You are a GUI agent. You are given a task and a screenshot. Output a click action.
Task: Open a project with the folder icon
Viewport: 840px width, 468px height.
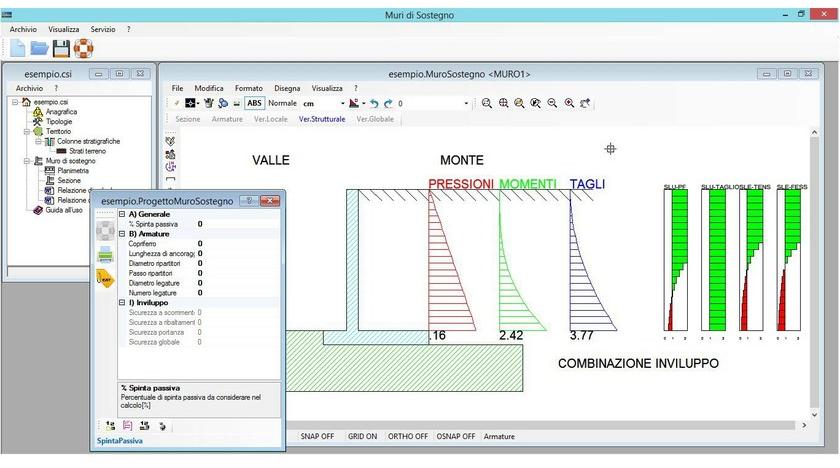[39, 48]
